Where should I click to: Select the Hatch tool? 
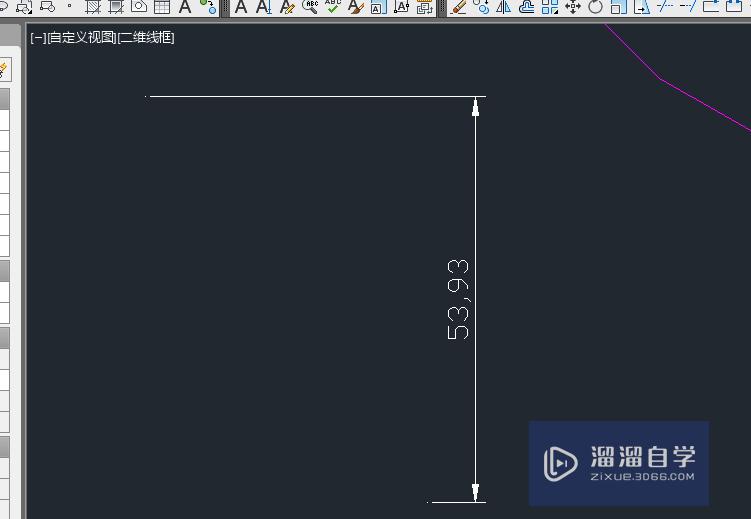93,7
